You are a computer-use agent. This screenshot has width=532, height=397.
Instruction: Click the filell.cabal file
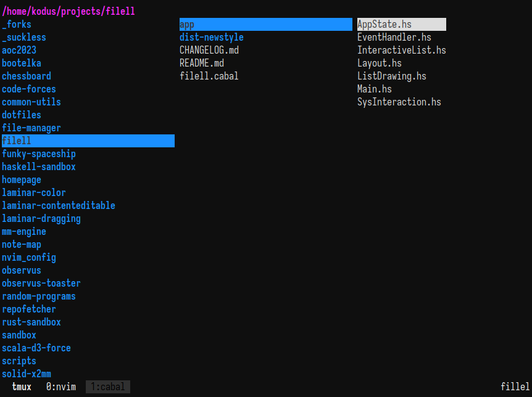tap(209, 76)
